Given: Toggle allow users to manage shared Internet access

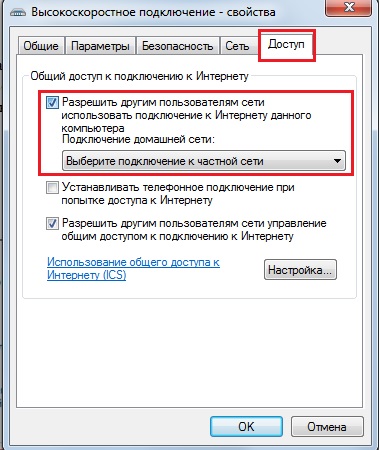Looking at the screenshot, I should [52, 224].
